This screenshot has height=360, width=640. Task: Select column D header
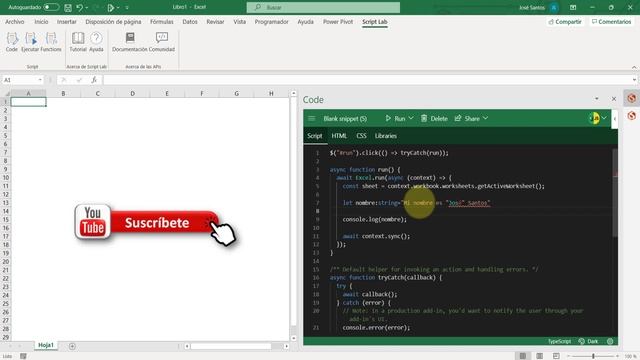[x=132, y=93]
